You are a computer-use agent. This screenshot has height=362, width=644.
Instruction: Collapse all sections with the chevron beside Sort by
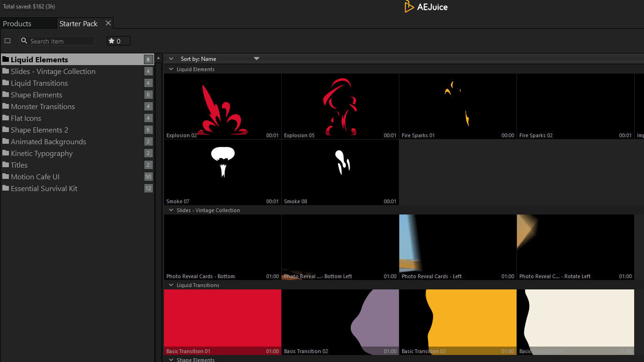pos(171,59)
